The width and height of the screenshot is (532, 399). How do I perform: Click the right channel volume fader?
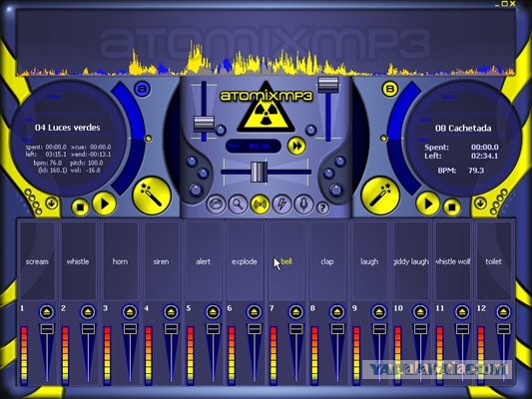328,85
